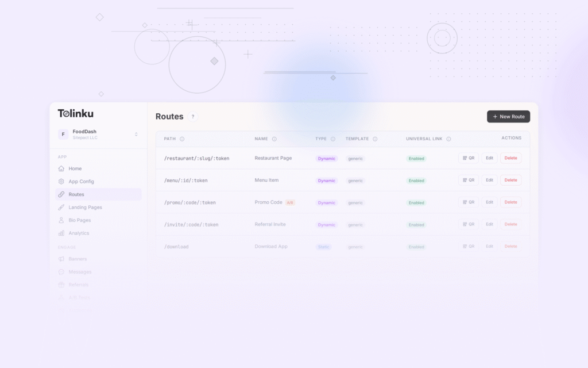The width and height of the screenshot is (588, 368).
Task: Open Referrals section
Action: pos(98,285)
